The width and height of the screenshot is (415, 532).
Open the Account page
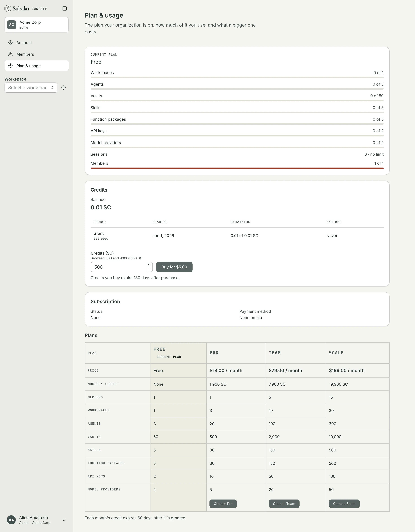click(37, 42)
